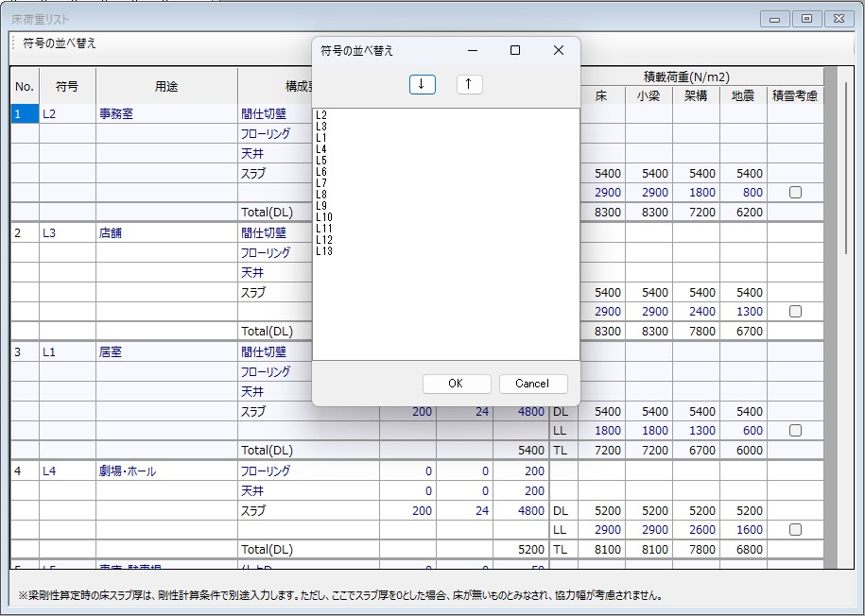The width and height of the screenshot is (865, 616).
Task: Enable 積雪考慮 checkbox for L2 事務室
Action: click(x=795, y=193)
